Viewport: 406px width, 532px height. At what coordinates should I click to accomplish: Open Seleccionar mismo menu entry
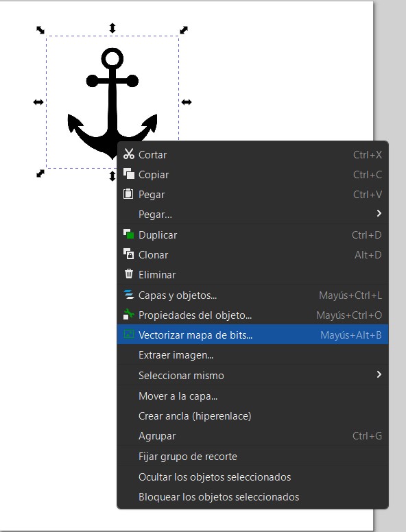pos(252,376)
